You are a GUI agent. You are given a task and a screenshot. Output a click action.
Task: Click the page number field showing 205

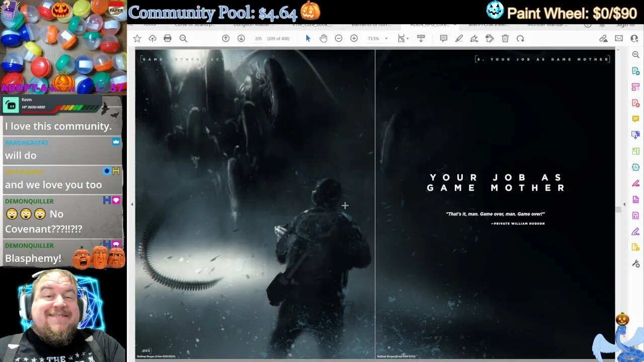pos(258,39)
